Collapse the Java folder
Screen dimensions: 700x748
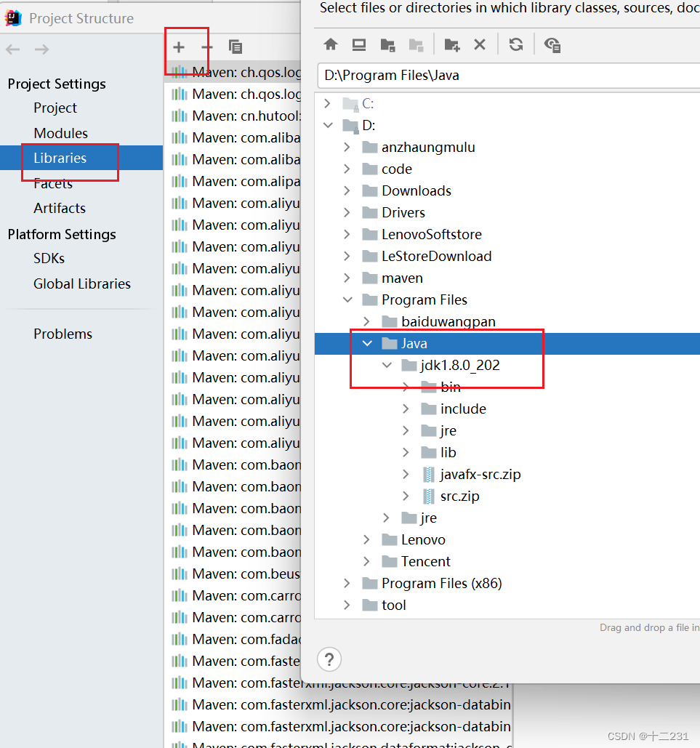[367, 343]
